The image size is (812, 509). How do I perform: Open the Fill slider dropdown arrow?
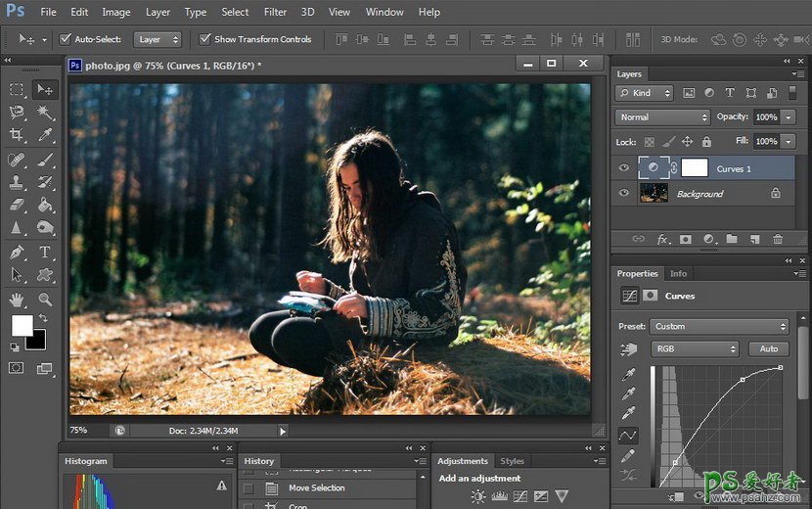coord(789,141)
